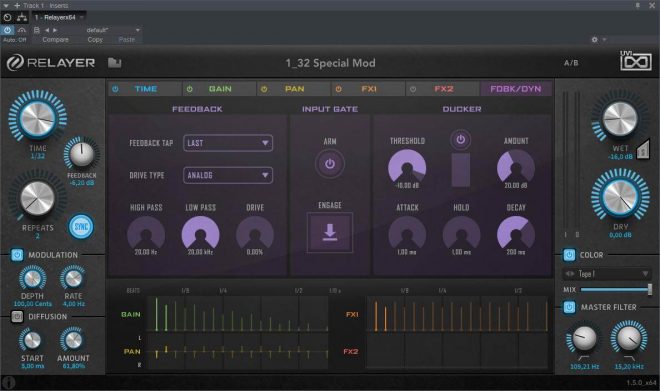Toggle the FX2 tab power icon
The height and width of the screenshot is (391, 660).
click(413, 89)
